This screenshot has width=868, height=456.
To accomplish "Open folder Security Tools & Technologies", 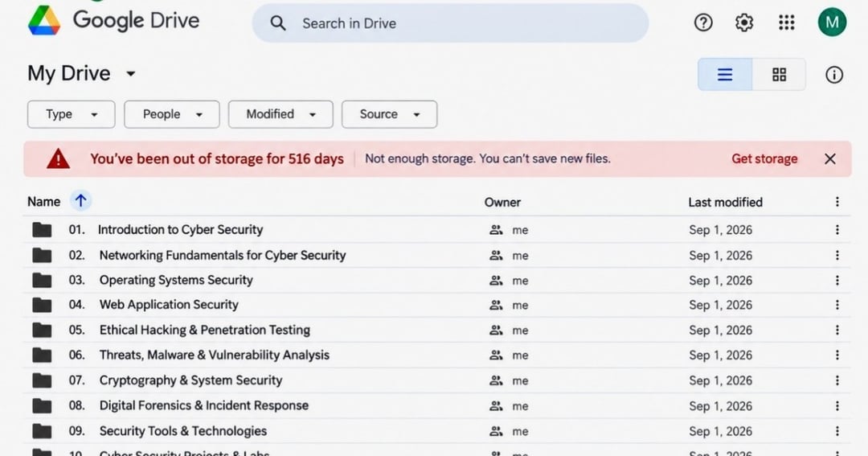I will [x=183, y=430].
